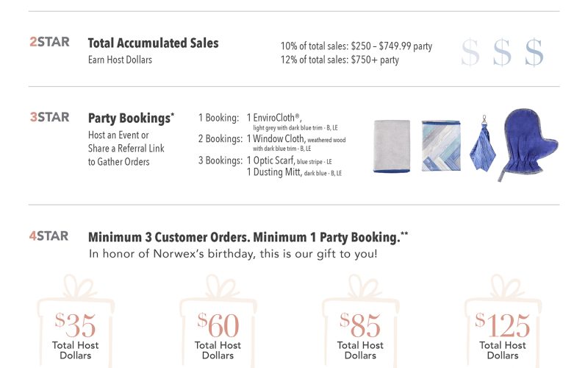The image size is (588, 368).
Task: Click the 12% of total sales line
Action: (340, 60)
